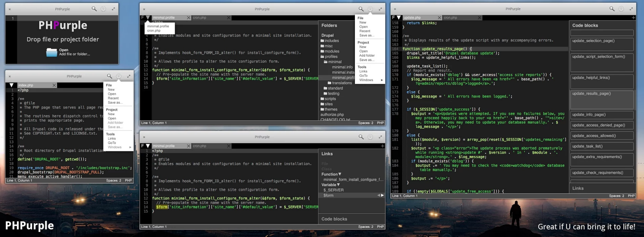Screen dimensions: 644x237
Task: Collapse the Function group in the Links panel
Action: coord(340,174)
